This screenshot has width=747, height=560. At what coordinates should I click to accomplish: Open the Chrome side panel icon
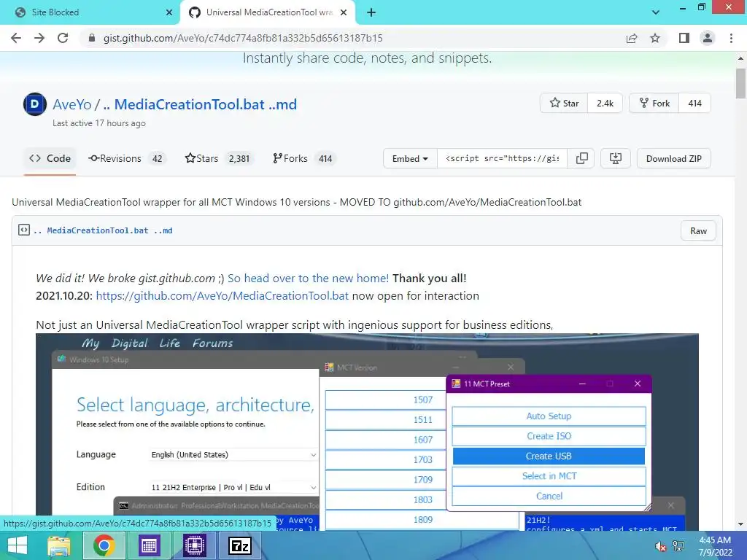(684, 38)
